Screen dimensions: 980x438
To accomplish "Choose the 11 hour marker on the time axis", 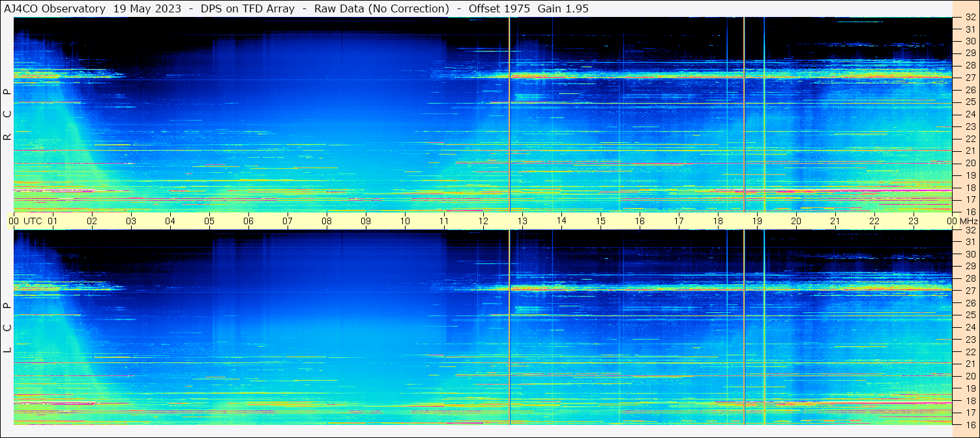I will click(444, 221).
